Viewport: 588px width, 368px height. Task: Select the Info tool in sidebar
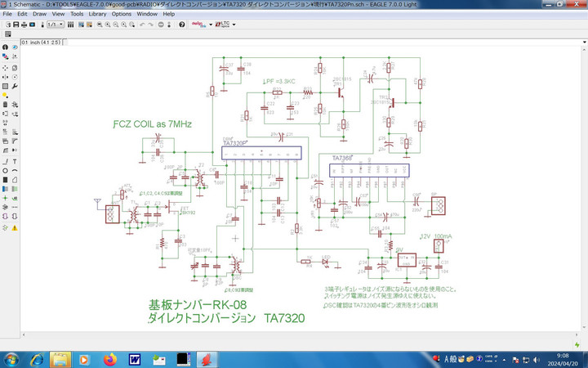coord(6,47)
